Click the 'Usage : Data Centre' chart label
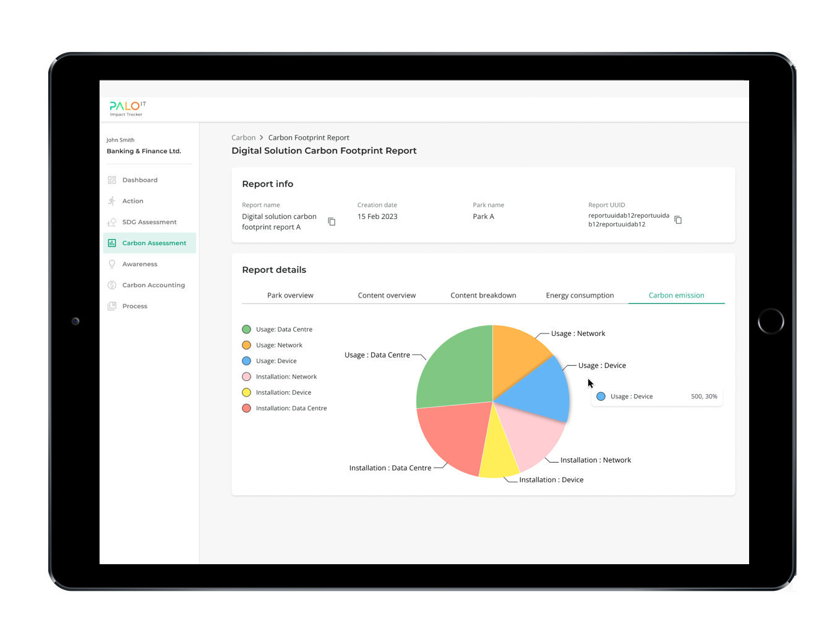 [x=377, y=355]
